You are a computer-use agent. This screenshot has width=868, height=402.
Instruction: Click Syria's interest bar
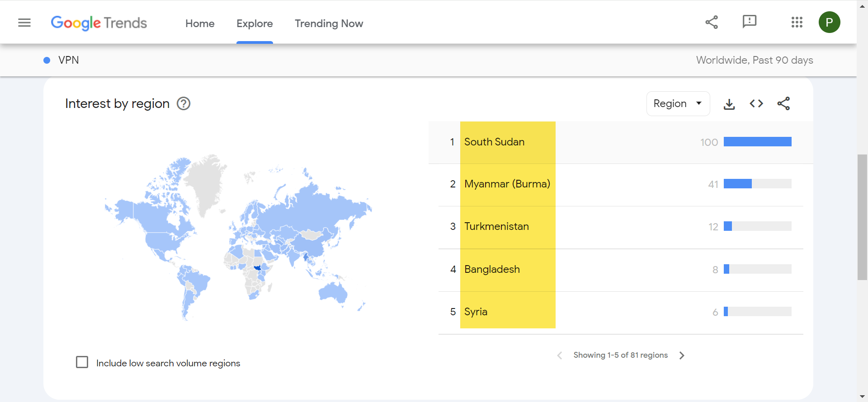[x=758, y=312]
